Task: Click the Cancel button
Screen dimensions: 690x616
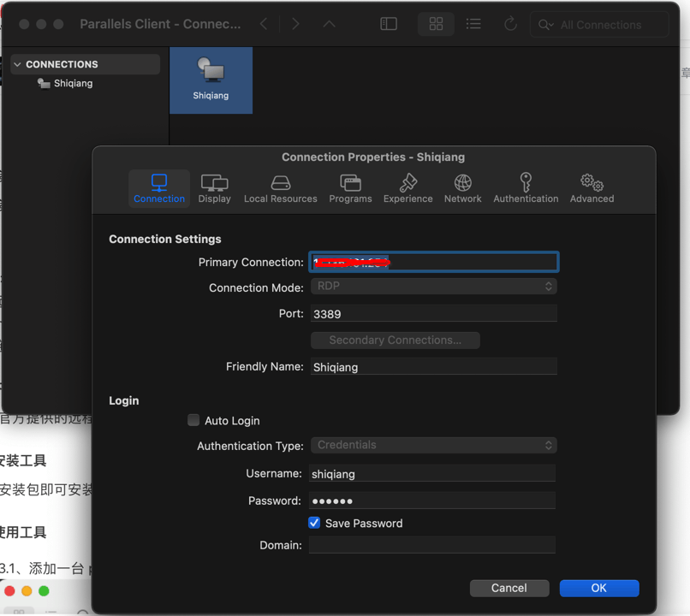Action: click(509, 588)
